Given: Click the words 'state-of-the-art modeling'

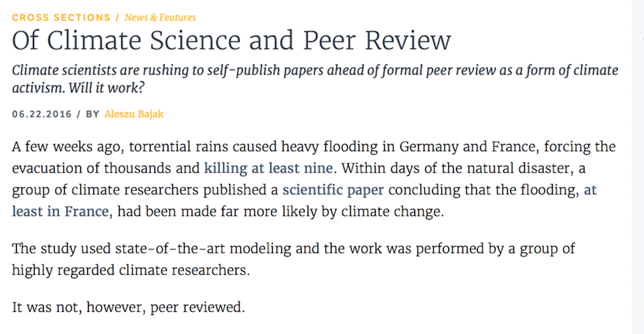Looking at the screenshot, I should pos(203,248).
